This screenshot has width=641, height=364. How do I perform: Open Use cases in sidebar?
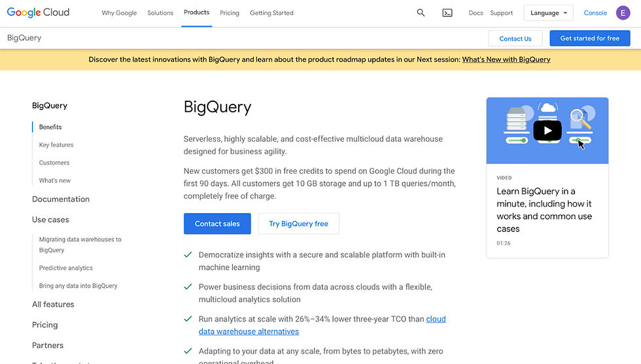point(50,220)
